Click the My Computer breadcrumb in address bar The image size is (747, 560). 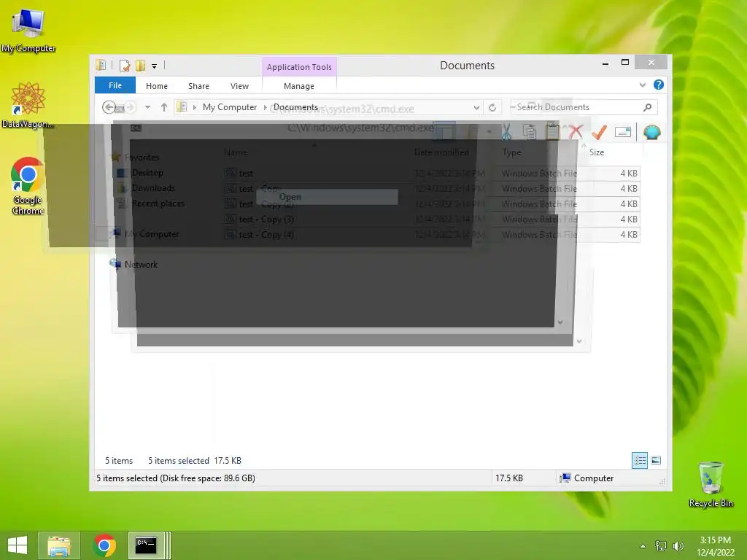[x=230, y=107]
